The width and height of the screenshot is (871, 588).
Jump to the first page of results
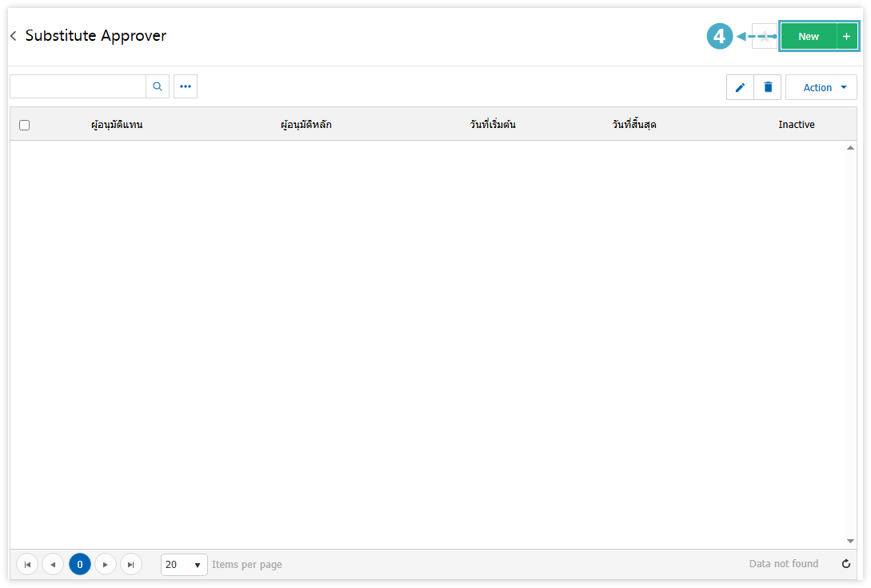27,564
